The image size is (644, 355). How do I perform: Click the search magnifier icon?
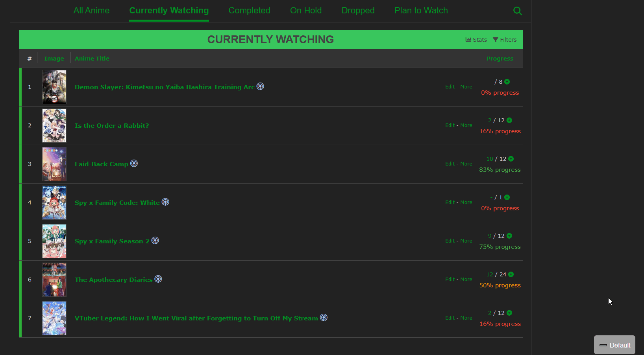point(517,11)
